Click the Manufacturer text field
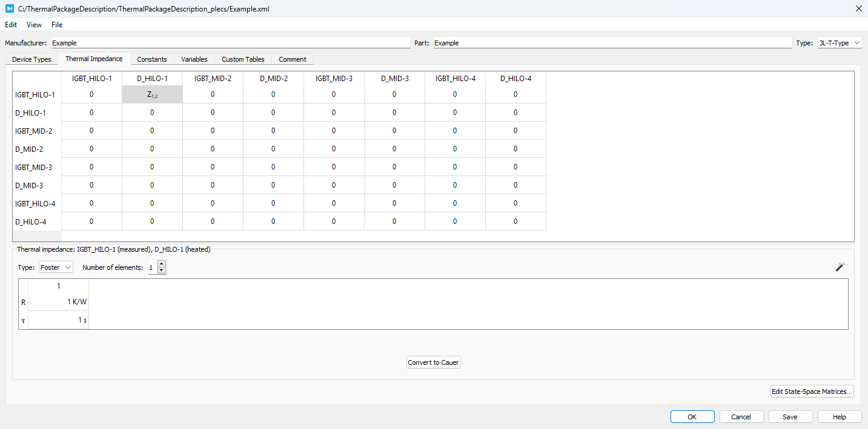This screenshot has height=429, width=868. click(230, 44)
